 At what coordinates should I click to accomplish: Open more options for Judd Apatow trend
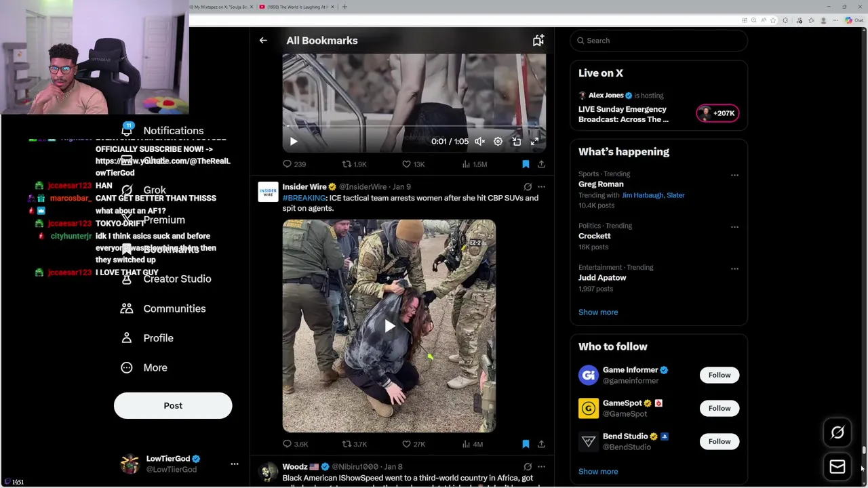pyautogui.click(x=734, y=268)
